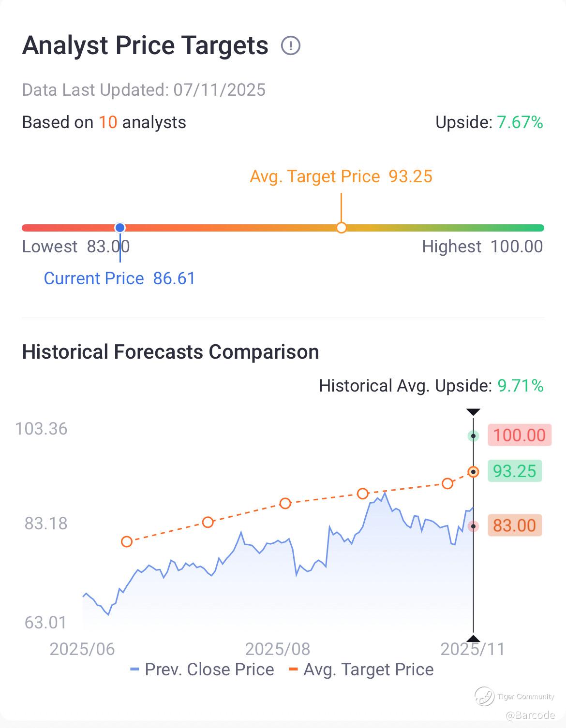The image size is (566, 728).
Task: Click the Tiger Community logo icon
Action: (484, 696)
